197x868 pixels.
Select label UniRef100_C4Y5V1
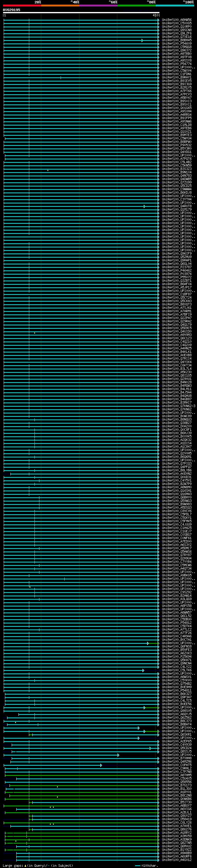(177, 481)
